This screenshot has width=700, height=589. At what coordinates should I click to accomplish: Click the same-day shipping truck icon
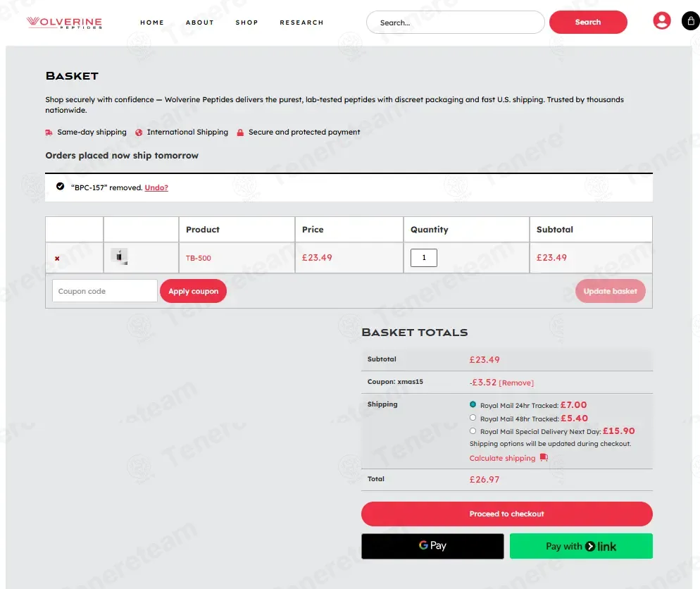(x=49, y=132)
